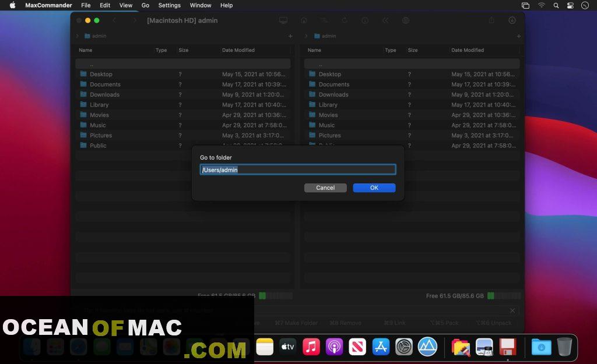Image resolution: width=597 pixels, height=364 pixels.
Task: Open the Edit menu
Action: (x=105, y=5)
